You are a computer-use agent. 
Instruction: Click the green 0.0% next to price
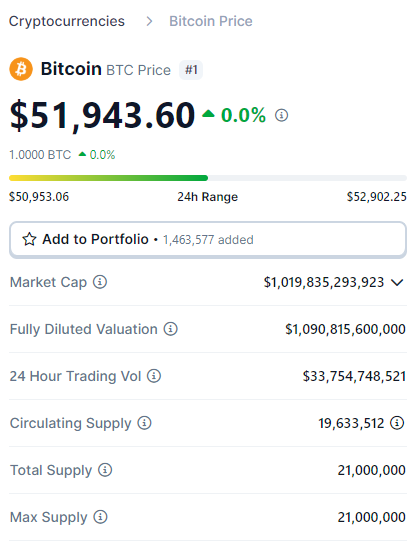[x=243, y=115]
